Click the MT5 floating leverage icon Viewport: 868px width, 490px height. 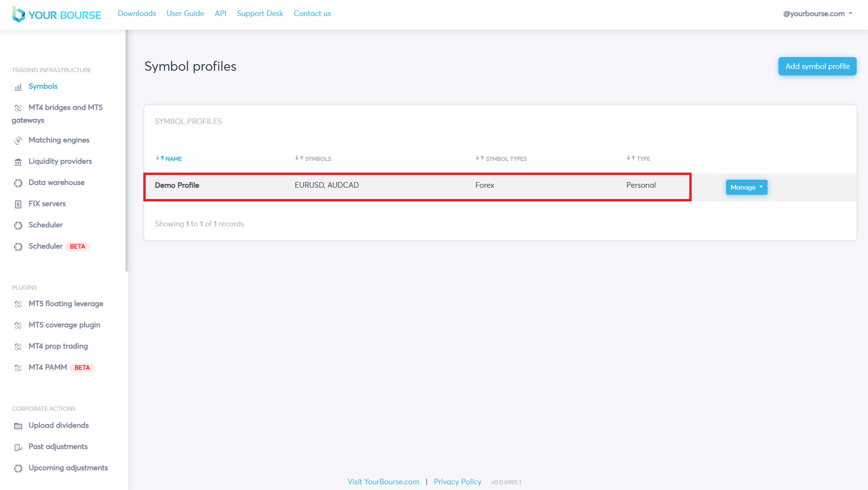click(x=18, y=304)
